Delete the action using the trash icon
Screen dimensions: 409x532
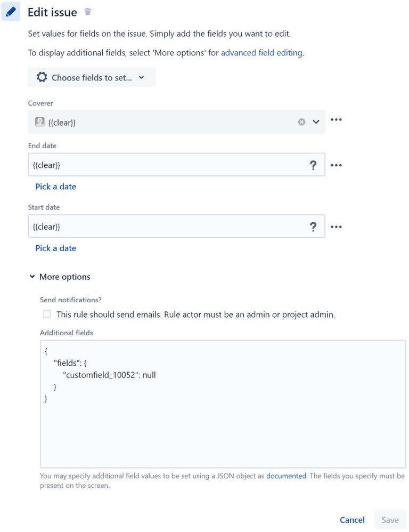tap(88, 12)
